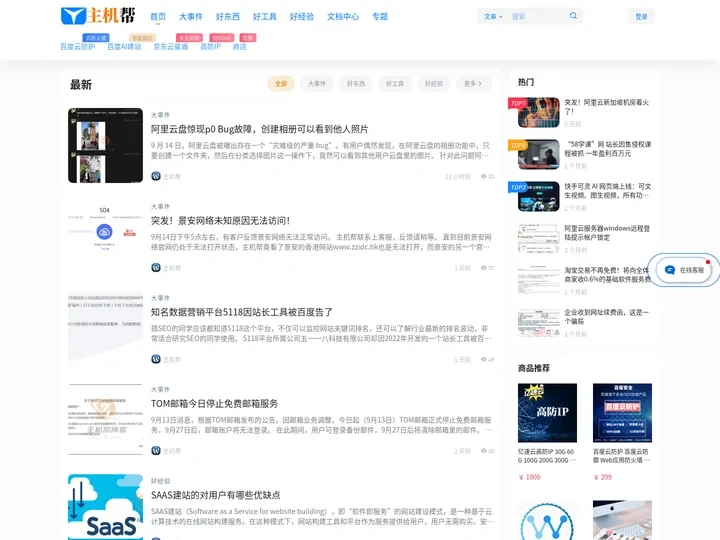Screen dimensions: 720x540
Task: Open the 好工具 navigation menu item
Action: click(264, 17)
